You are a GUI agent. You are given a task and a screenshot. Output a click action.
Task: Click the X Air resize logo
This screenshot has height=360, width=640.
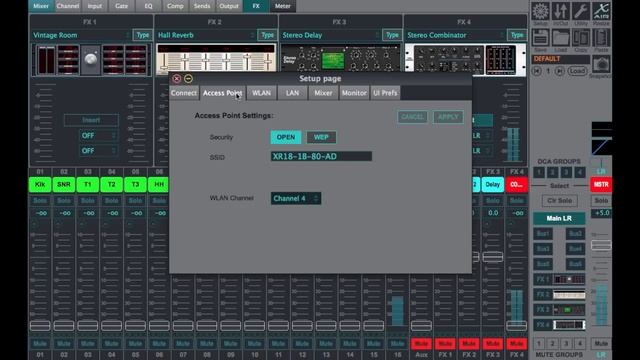tap(601, 11)
